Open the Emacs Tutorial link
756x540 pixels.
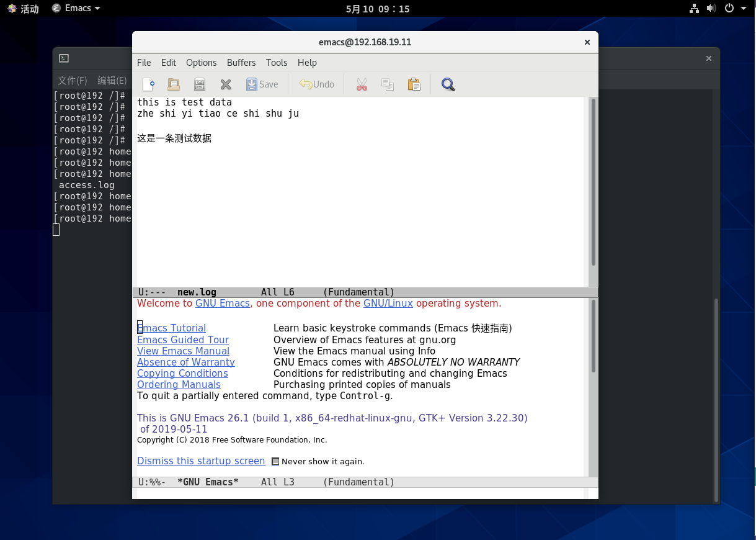tap(171, 328)
